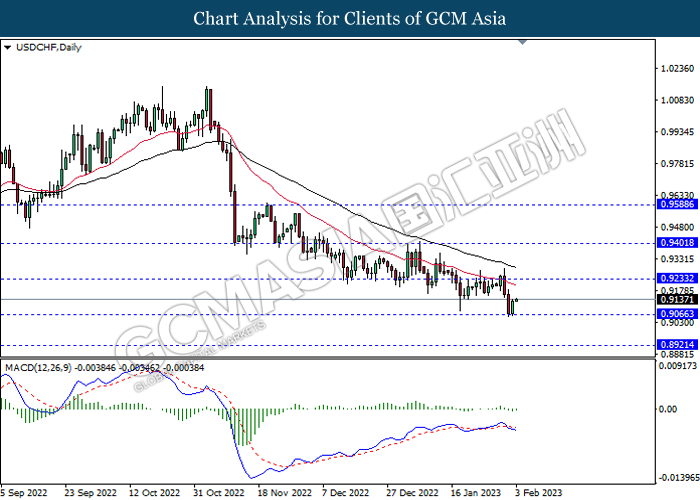Click the divider bar between price and MACD panels

coord(328,358)
